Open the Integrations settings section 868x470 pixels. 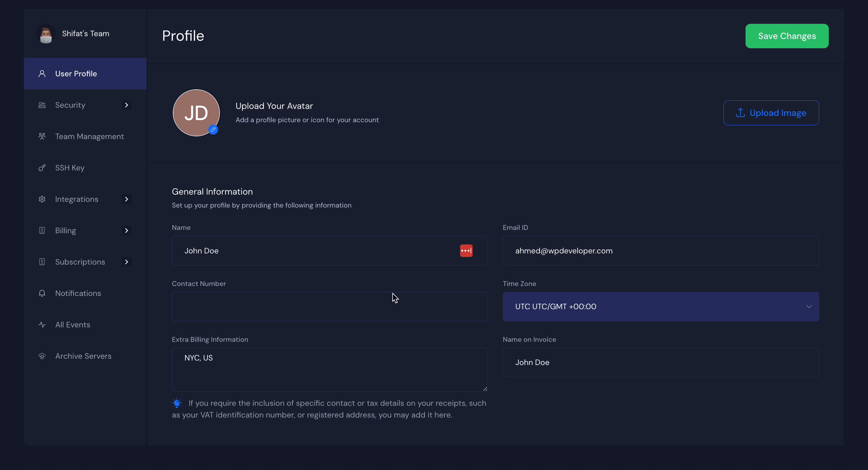tap(77, 199)
